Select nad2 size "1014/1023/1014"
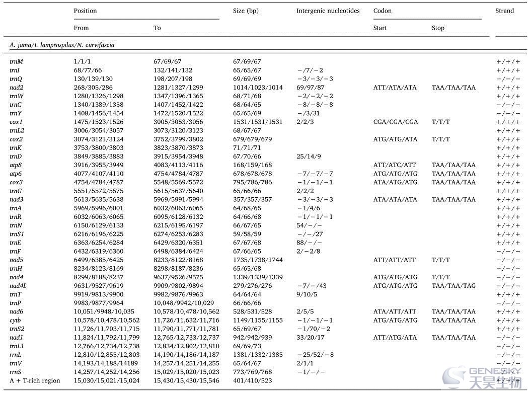This screenshot has height=393, width=532. tap(258, 88)
